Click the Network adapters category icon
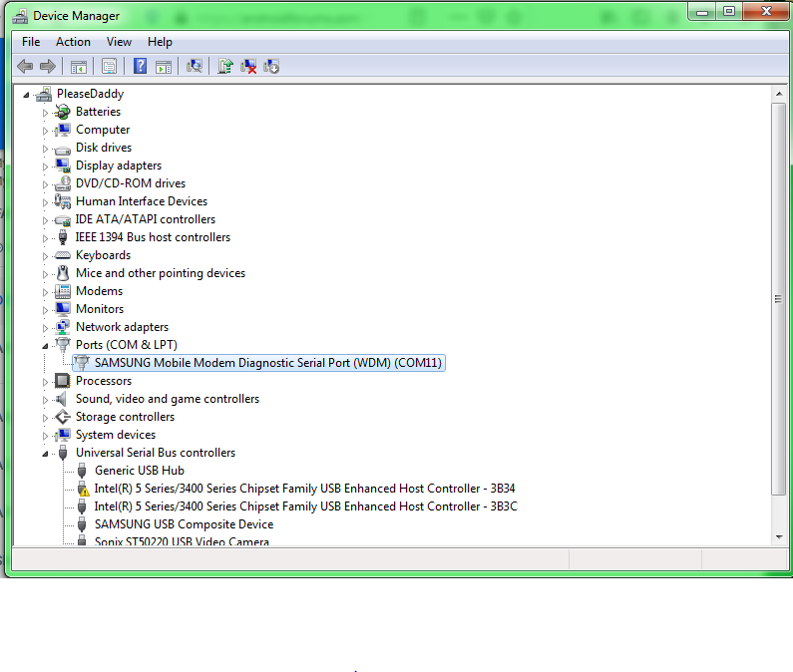Screen dimensions: 793x672 coord(63,327)
